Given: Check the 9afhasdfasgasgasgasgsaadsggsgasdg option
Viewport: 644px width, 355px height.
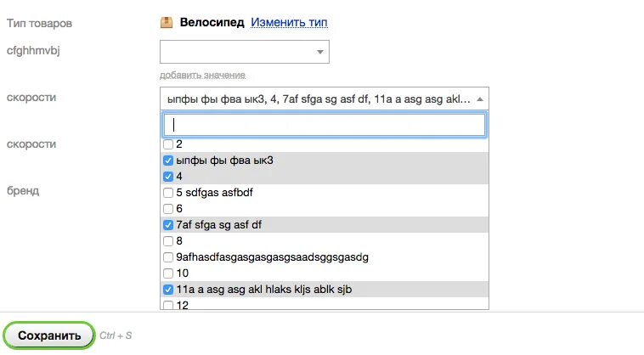Looking at the screenshot, I should pyautogui.click(x=168, y=257).
